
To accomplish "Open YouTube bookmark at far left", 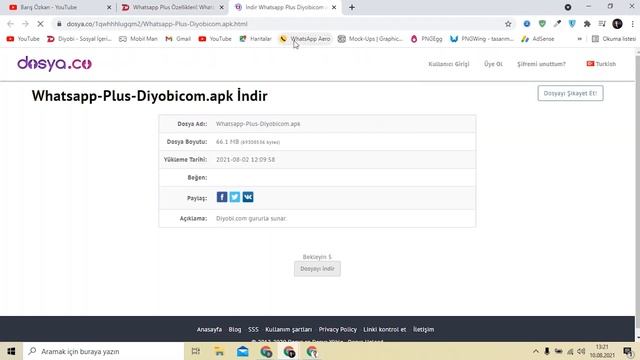I will pos(23,39).
